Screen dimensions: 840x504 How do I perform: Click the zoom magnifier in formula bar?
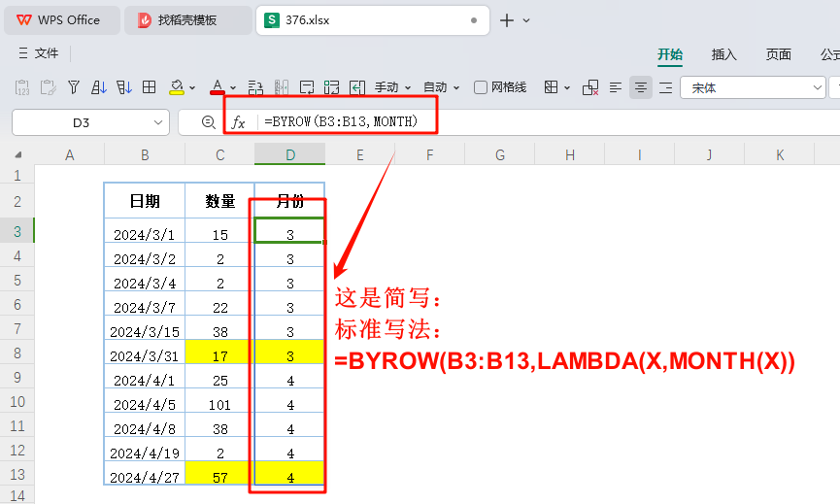point(209,122)
